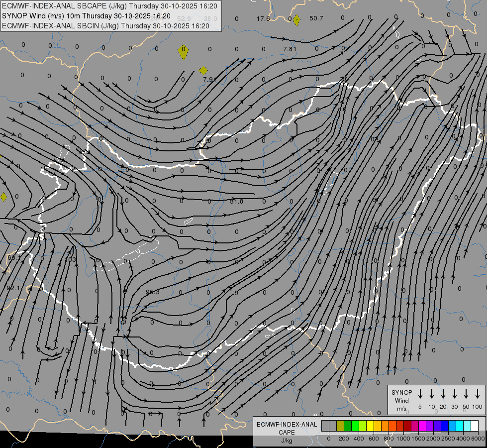Select the pure blue CAPE legend swatch
This screenshot has height=448, width=487.
(x=445, y=426)
